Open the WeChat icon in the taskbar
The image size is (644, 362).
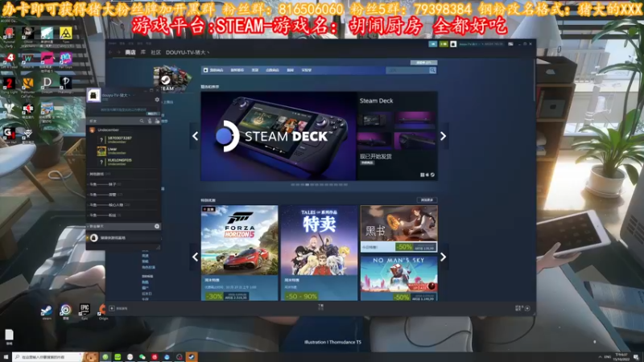click(142, 357)
